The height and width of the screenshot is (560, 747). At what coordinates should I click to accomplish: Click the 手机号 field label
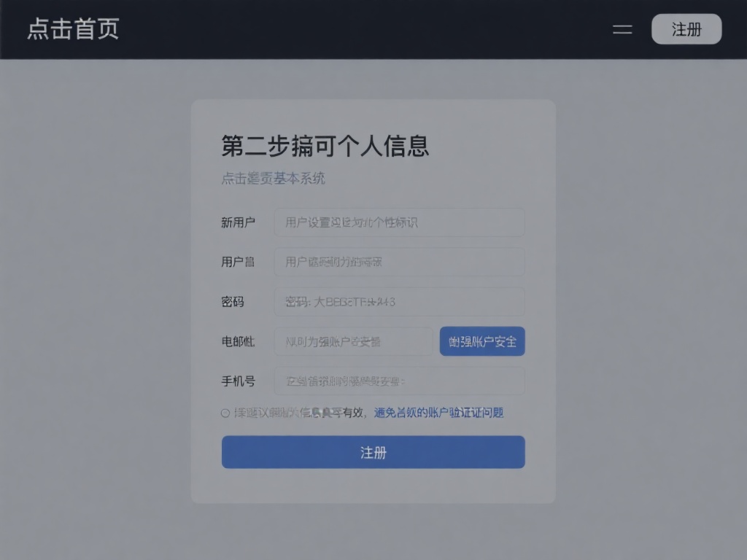click(x=238, y=381)
